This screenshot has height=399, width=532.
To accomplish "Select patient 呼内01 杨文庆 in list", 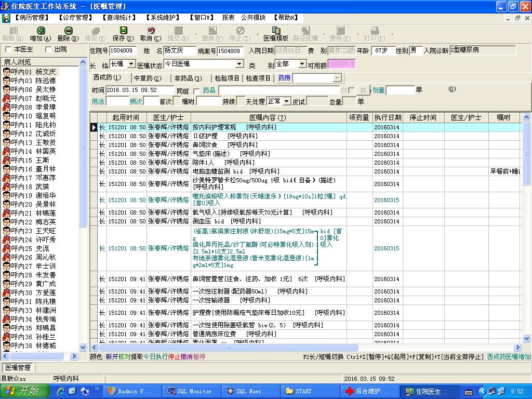I will pos(34,72).
